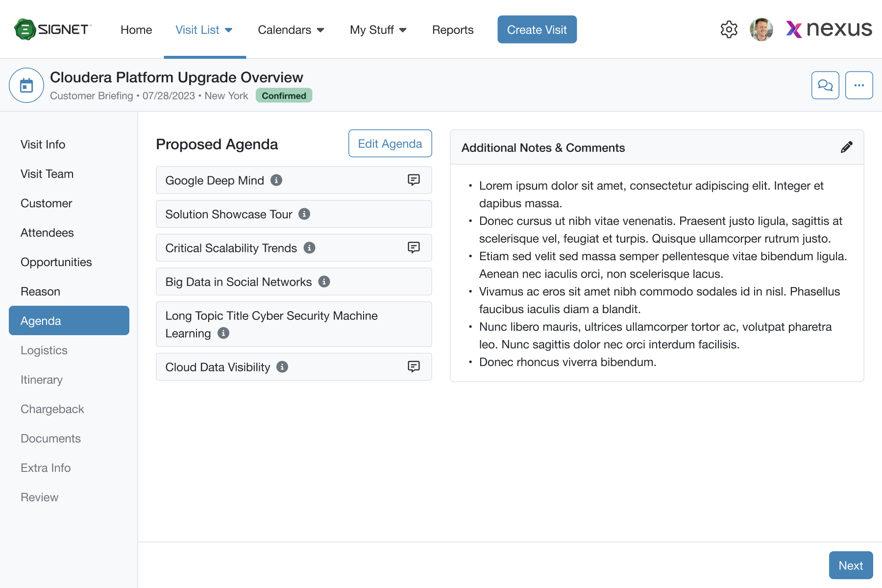Expand the My Stuff dropdown
Viewport: 882px width, 588px height.
pos(378,30)
